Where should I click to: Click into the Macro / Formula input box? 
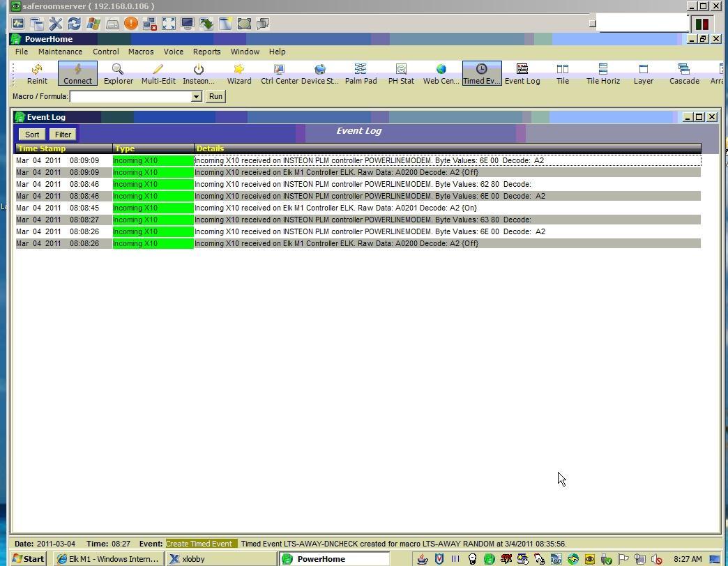[x=131, y=96]
